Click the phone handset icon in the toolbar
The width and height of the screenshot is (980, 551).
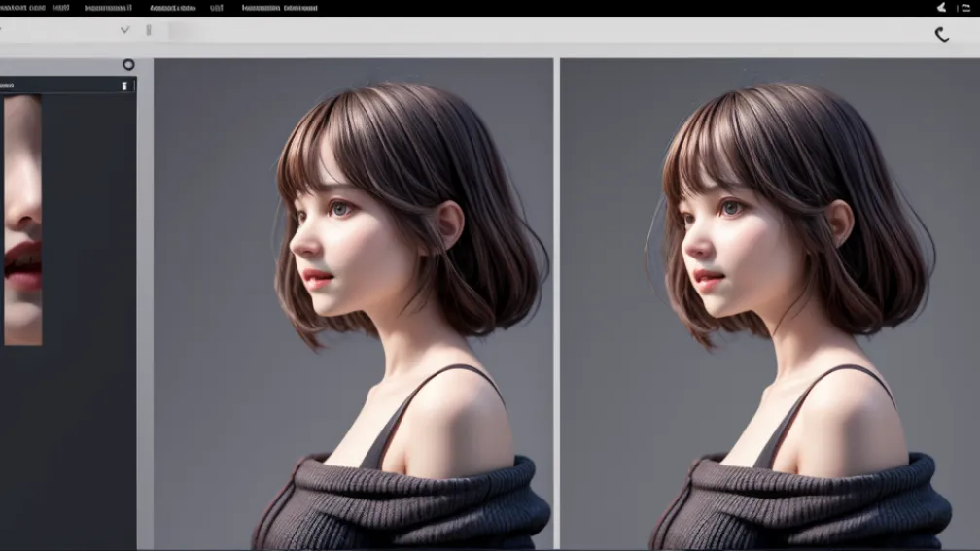click(942, 34)
